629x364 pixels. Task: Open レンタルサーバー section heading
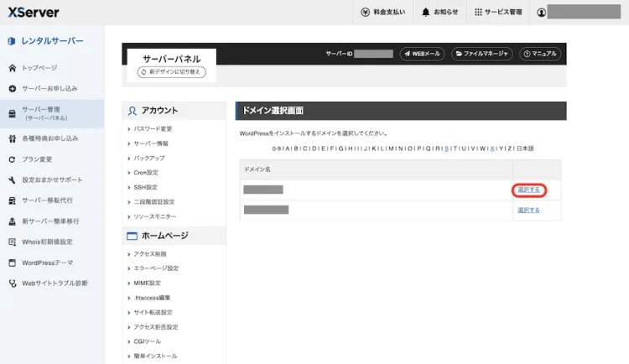point(52,41)
